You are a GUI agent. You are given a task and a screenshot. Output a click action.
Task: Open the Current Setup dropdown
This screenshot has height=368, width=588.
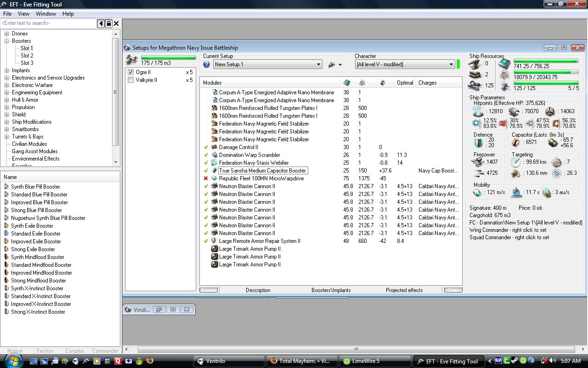tap(318, 64)
